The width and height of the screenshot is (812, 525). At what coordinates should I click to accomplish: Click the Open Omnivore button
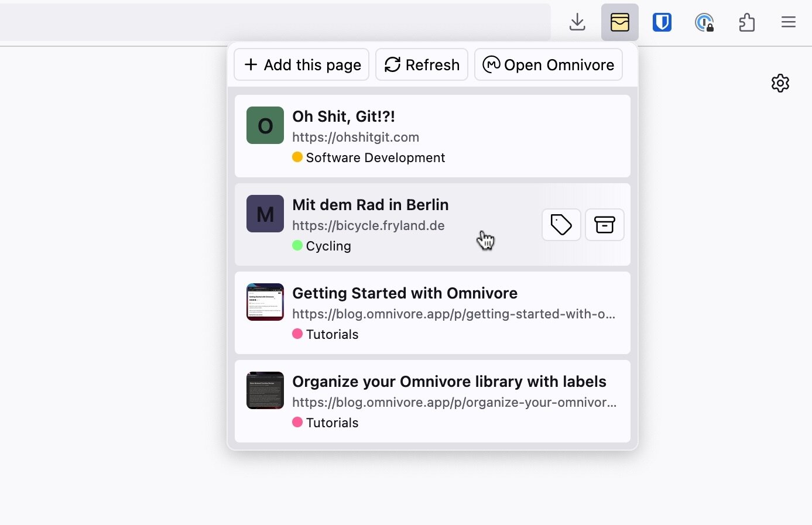(548, 64)
